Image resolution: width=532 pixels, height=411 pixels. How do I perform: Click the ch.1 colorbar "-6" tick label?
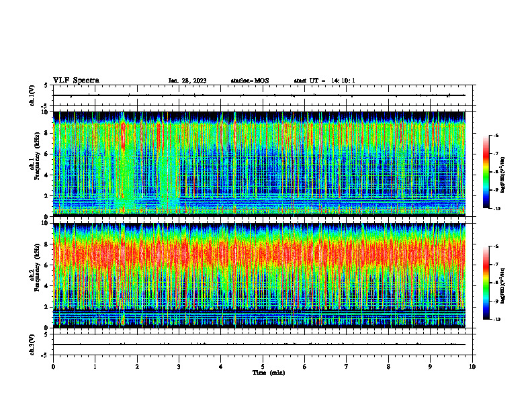pyautogui.click(x=496, y=135)
